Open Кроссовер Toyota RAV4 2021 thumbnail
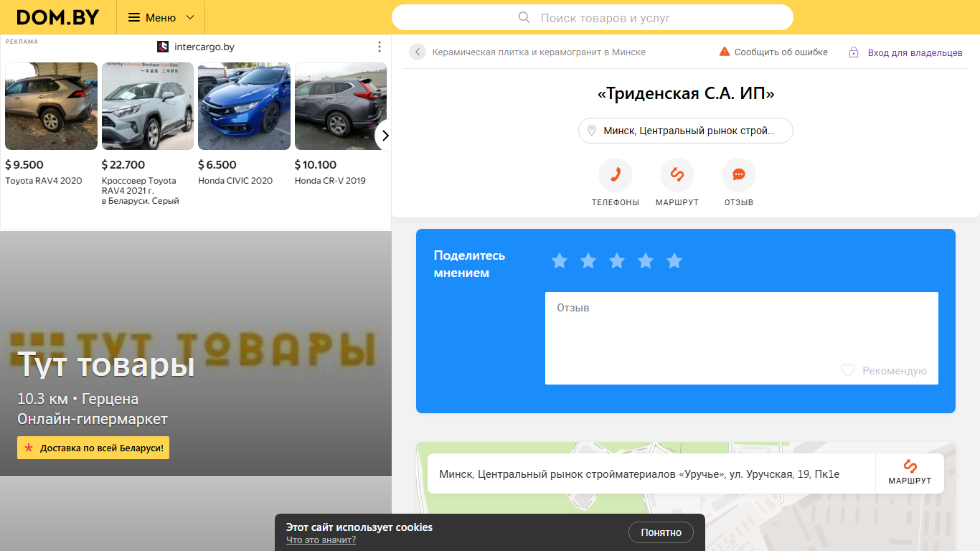Viewport: 980px width, 551px height. coord(148,106)
